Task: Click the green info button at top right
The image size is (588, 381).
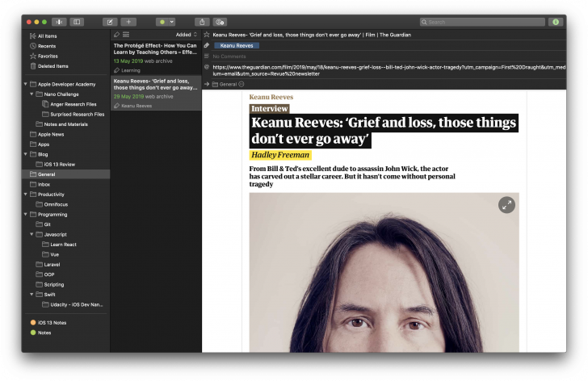Action: click(556, 22)
